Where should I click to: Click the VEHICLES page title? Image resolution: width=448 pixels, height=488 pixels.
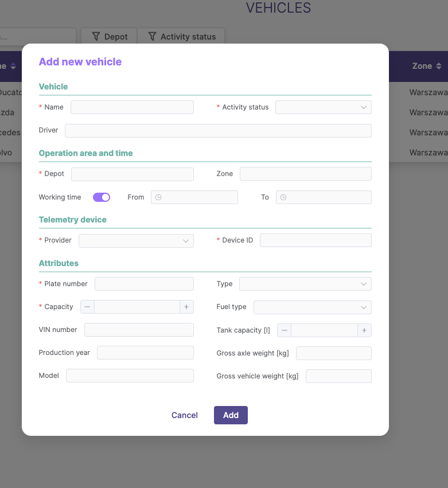click(278, 8)
